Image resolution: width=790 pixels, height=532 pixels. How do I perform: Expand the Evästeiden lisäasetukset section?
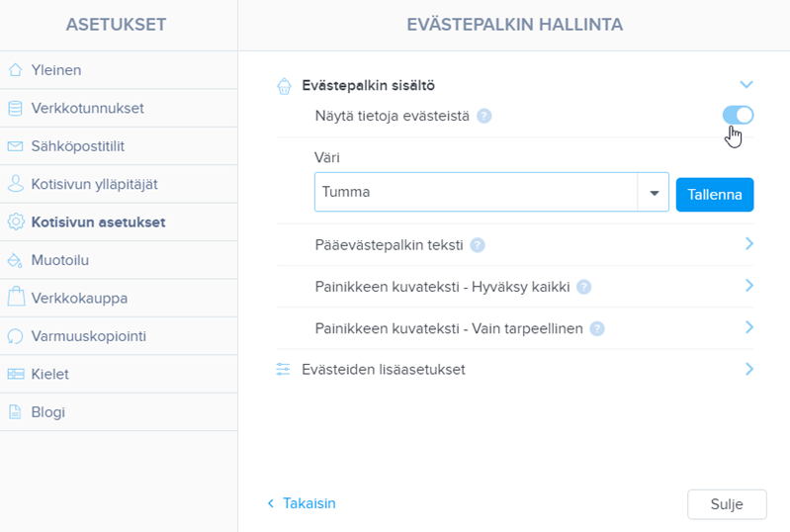[x=748, y=369]
